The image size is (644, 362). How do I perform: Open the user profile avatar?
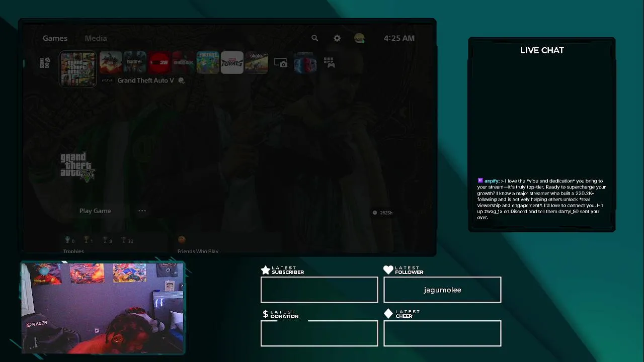(359, 38)
